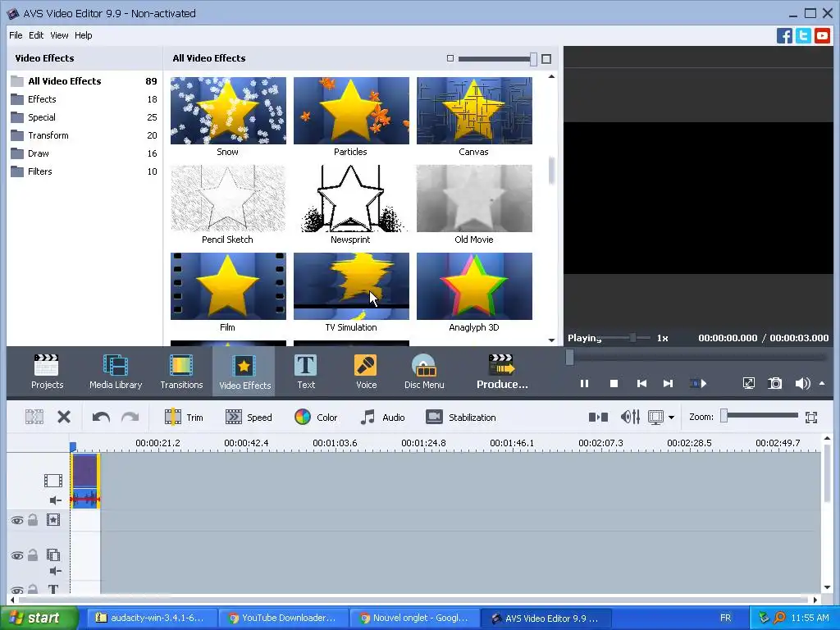Click the Produce... button
The width and height of the screenshot is (840, 630).
502,372
